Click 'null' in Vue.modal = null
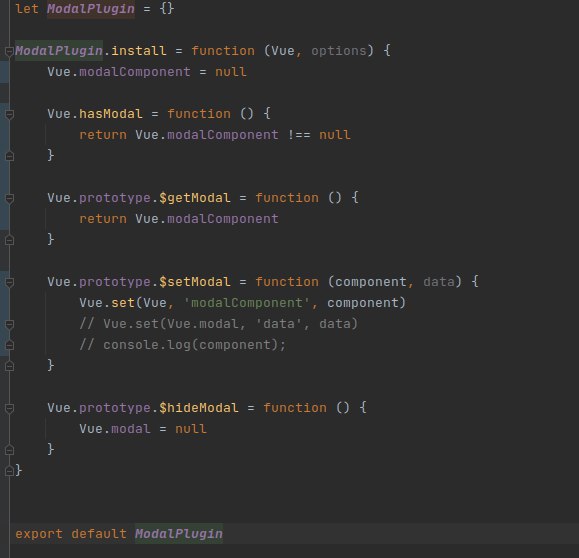579x558 pixels. [x=191, y=429]
